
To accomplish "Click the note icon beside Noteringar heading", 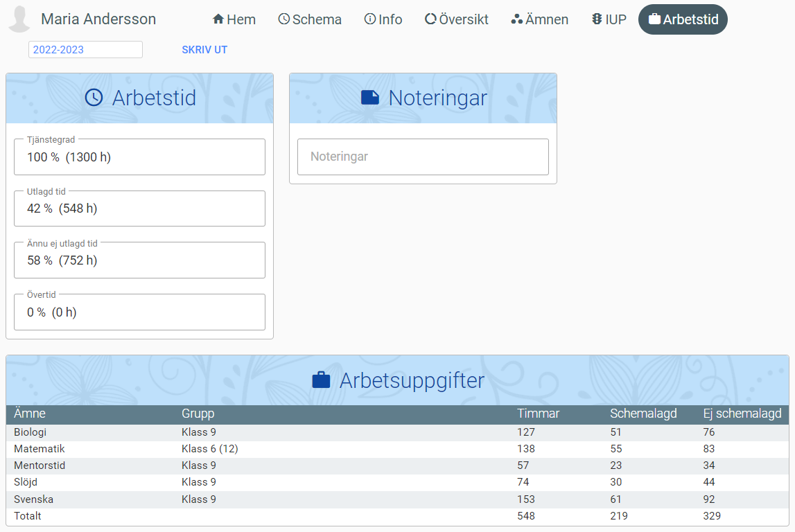I will pyautogui.click(x=371, y=98).
